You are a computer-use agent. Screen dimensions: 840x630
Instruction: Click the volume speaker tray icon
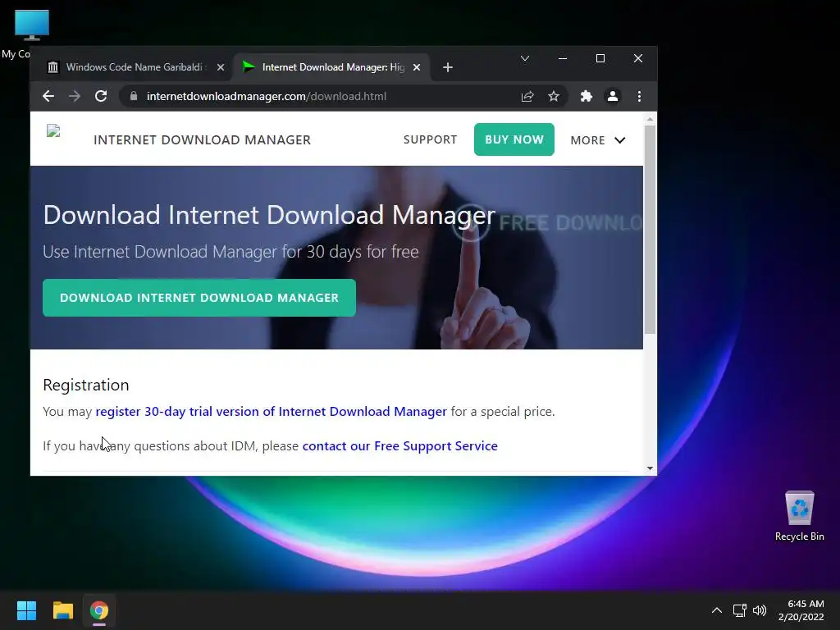click(760, 610)
